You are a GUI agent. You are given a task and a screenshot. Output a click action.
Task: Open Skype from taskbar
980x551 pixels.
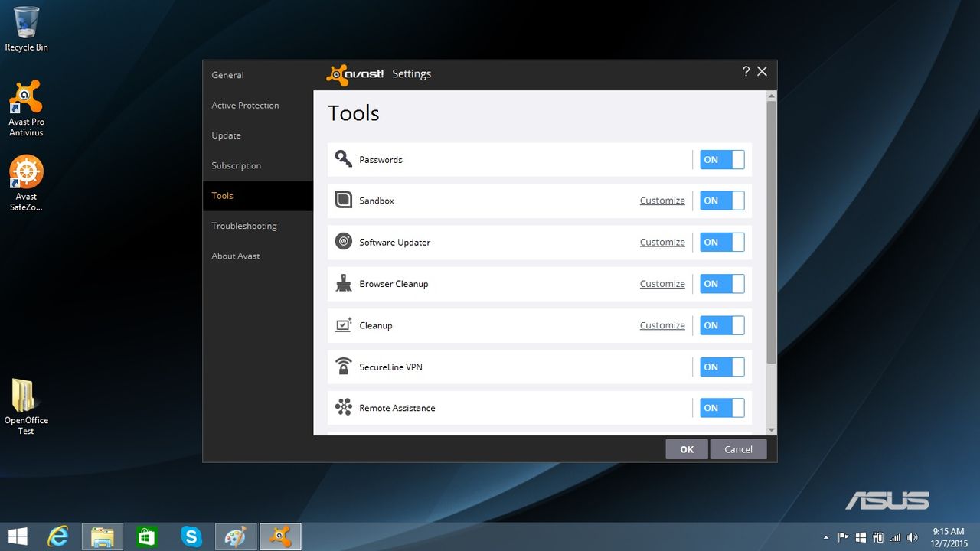[191, 536]
